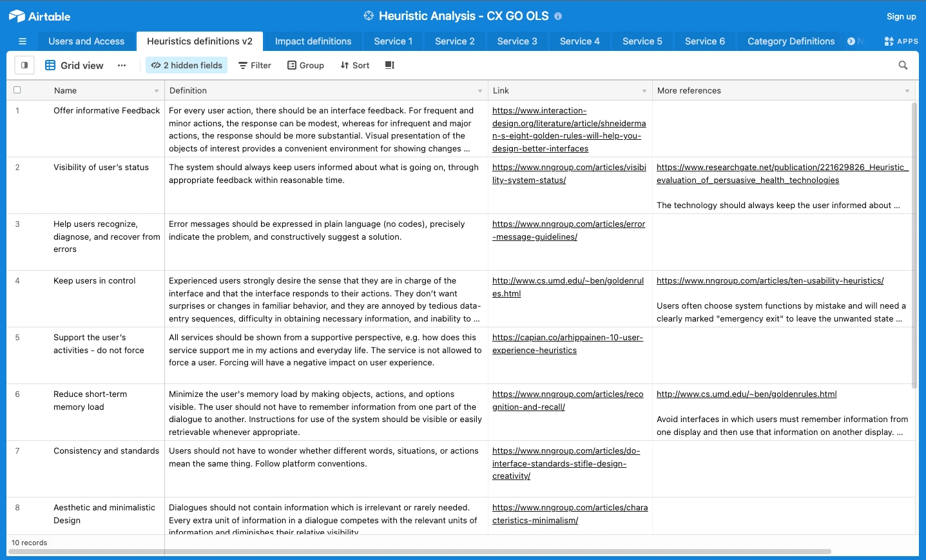Select row 3 number cell
Image resolution: width=926 pixels, height=560 pixels.
tap(17, 224)
